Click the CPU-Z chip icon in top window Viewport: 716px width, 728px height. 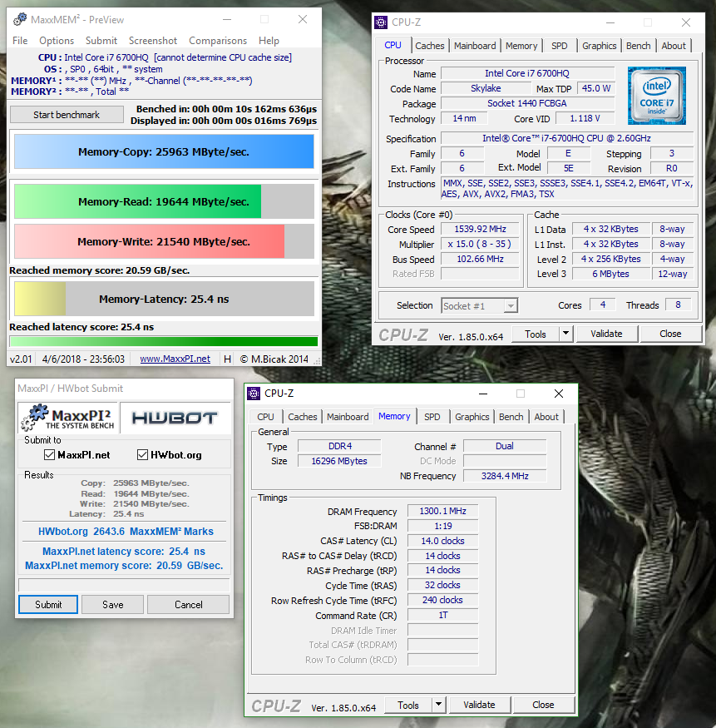tap(381, 22)
